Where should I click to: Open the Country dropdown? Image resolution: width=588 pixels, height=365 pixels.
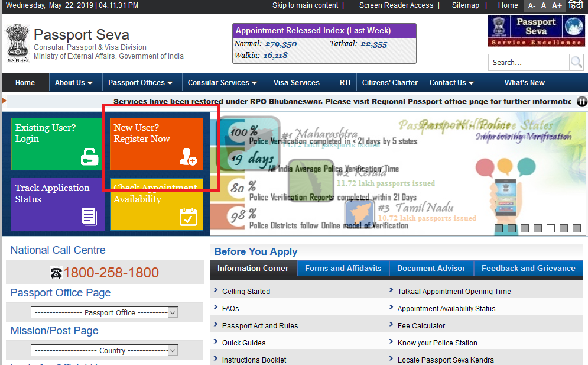click(171, 350)
